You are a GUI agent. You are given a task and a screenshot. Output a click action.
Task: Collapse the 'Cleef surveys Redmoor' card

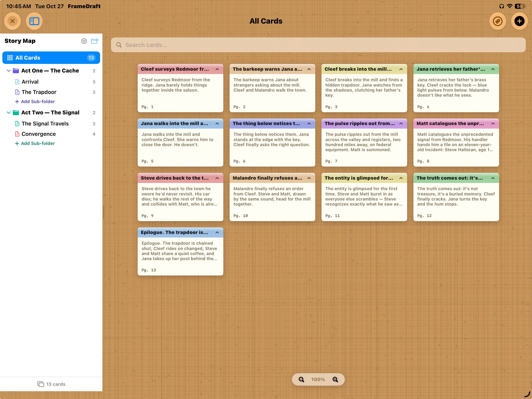[x=217, y=69]
